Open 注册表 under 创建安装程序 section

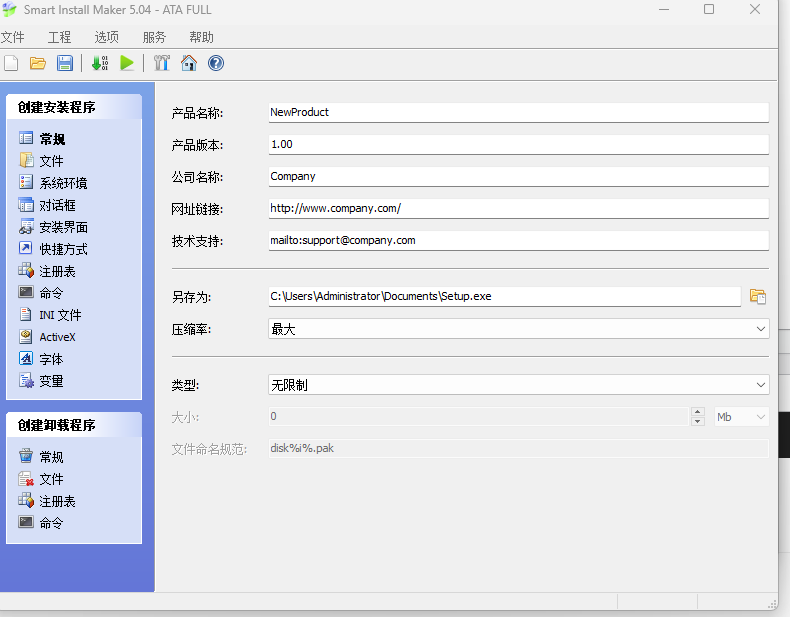coord(57,271)
